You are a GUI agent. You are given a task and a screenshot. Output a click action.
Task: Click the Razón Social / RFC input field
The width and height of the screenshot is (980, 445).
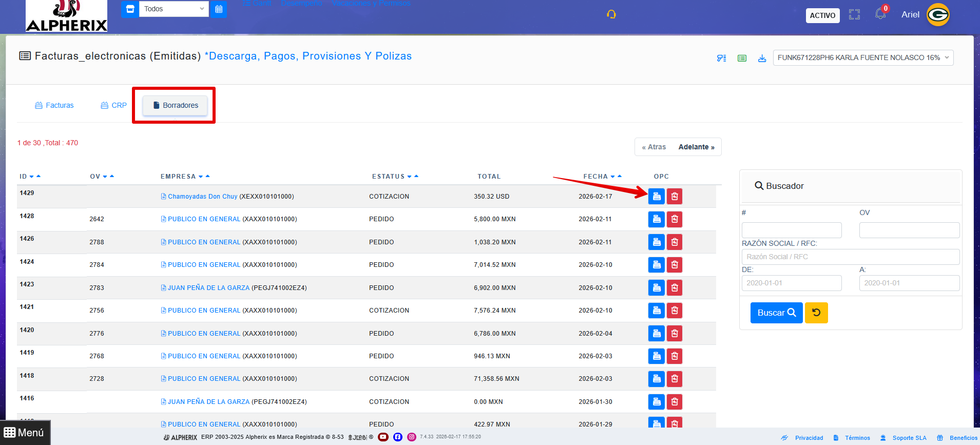pos(850,257)
